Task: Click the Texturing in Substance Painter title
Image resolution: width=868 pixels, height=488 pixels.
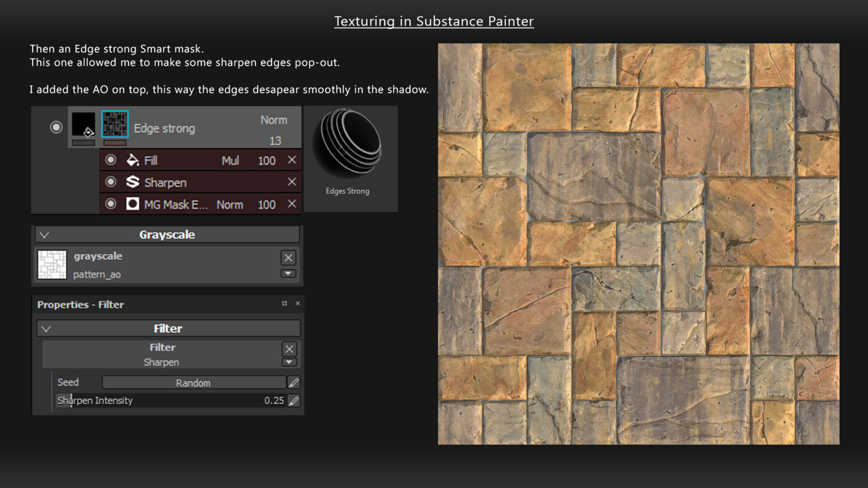Action: (x=434, y=21)
